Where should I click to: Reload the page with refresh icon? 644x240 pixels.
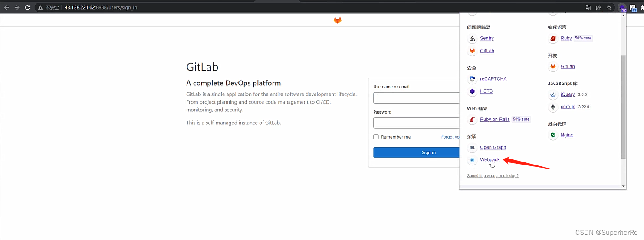coord(27,7)
